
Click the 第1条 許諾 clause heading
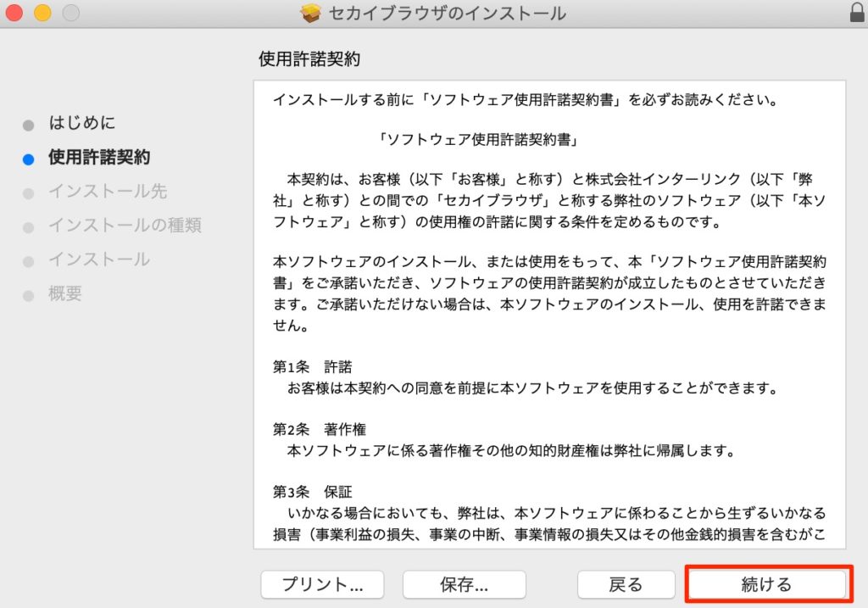pyautogui.click(x=312, y=366)
